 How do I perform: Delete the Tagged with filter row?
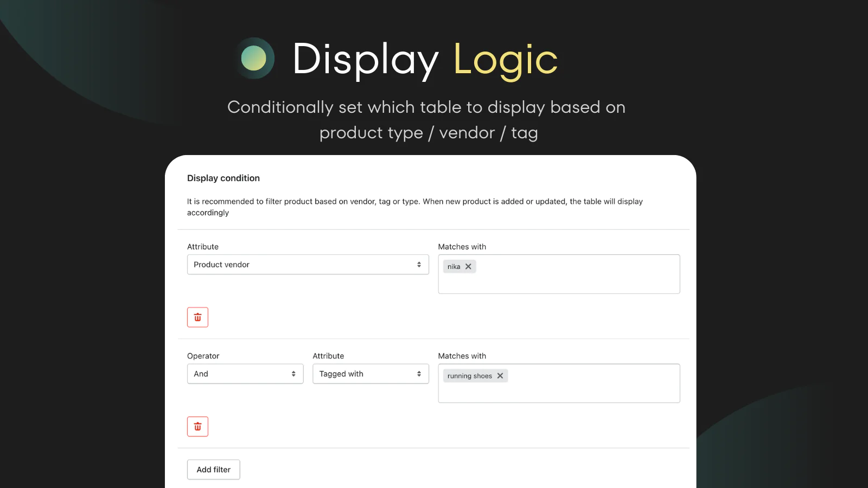197,427
